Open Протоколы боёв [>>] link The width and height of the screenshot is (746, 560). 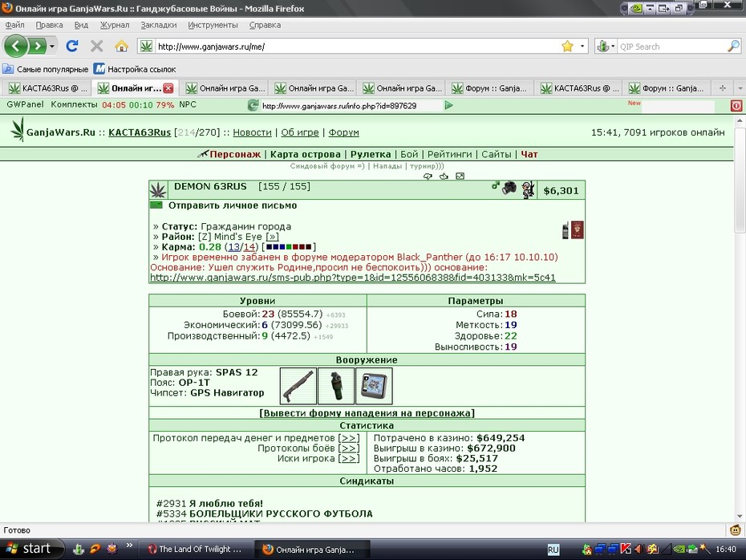click(349, 448)
